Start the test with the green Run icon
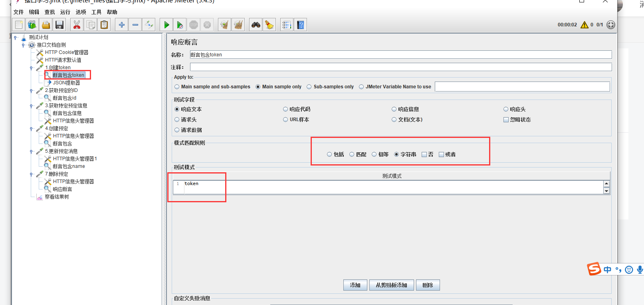This screenshot has height=305, width=644. point(166,25)
